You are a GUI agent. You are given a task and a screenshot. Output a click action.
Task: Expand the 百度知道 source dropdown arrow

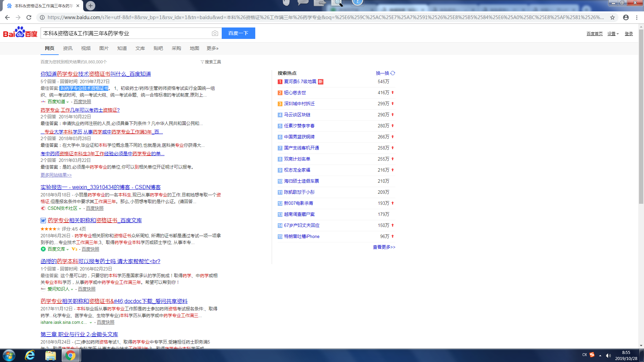pos(68,102)
